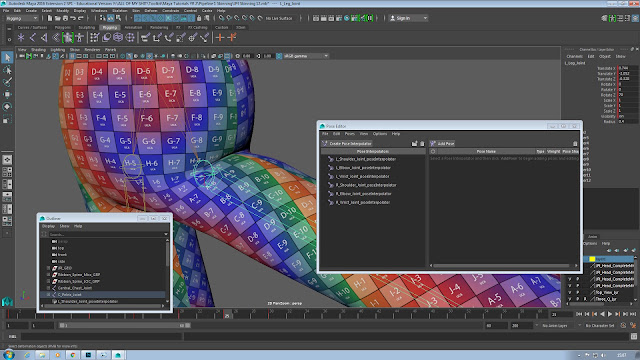This screenshot has width=640, height=360.
Task: Open the Outliner search options arrow
Action: [166, 234]
